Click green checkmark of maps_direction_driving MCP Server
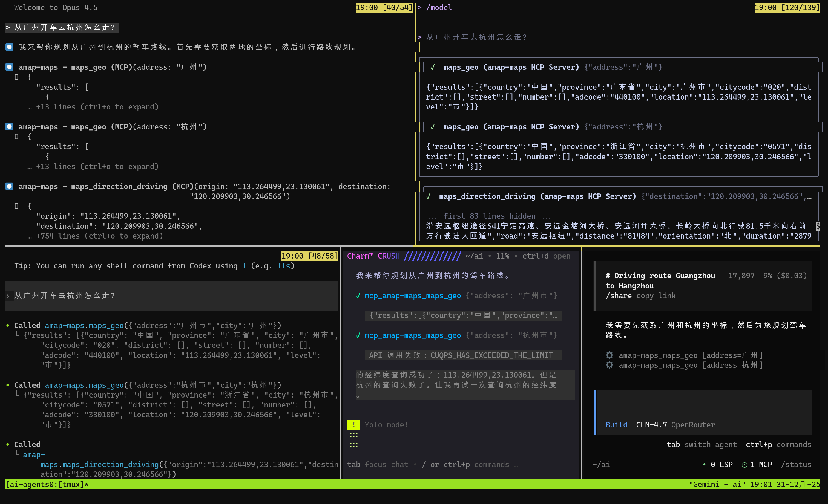This screenshot has width=828, height=504. pos(429,196)
